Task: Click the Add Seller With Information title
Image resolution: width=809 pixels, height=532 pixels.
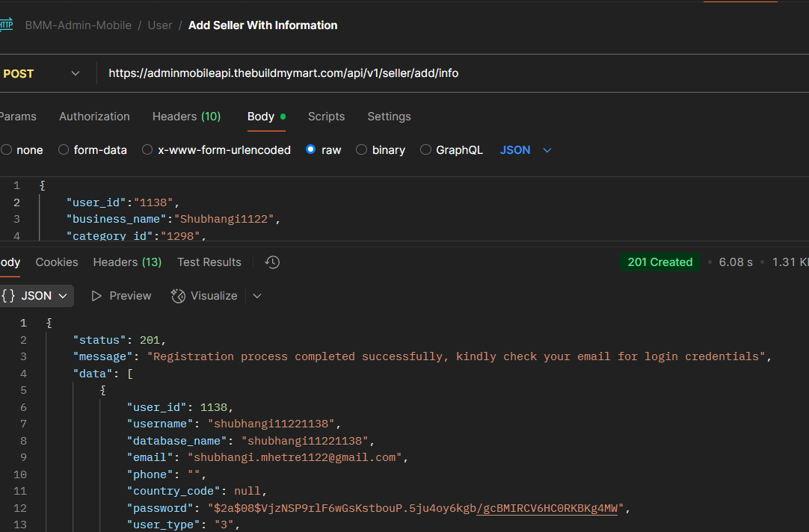Action: coord(262,25)
